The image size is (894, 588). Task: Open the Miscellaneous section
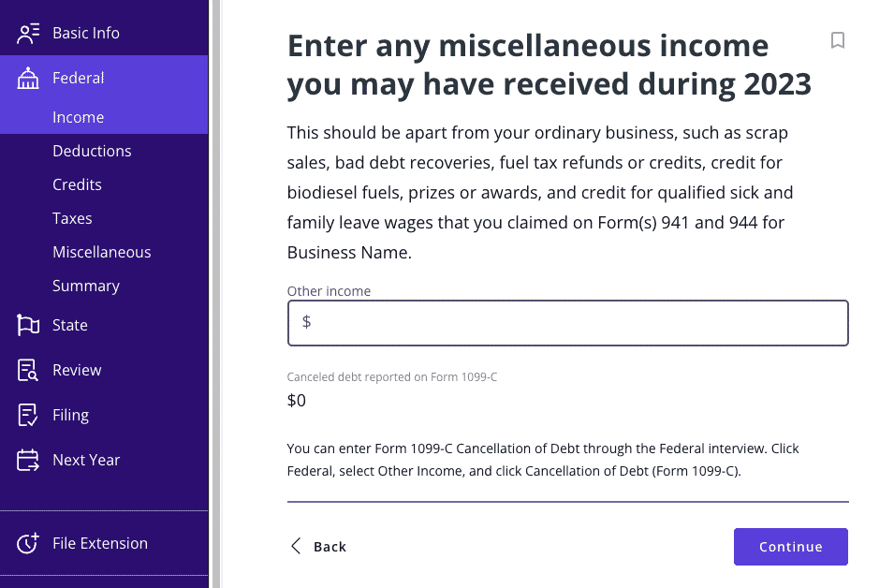101,252
